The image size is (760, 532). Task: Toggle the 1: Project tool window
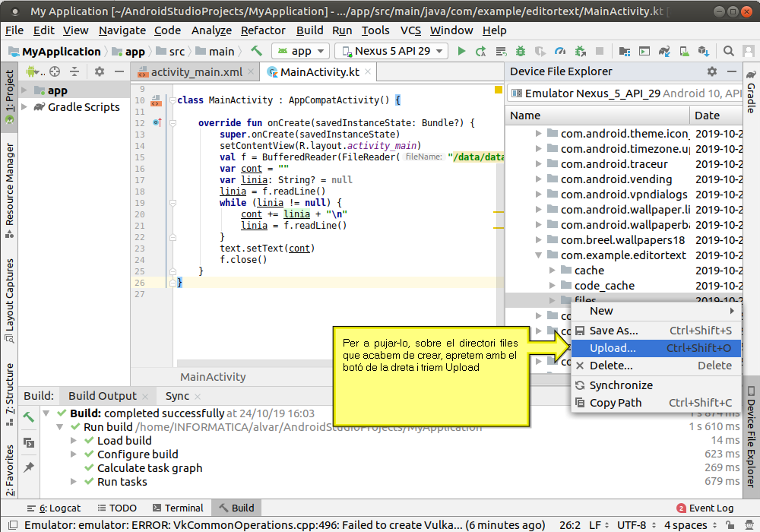point(9,97)
